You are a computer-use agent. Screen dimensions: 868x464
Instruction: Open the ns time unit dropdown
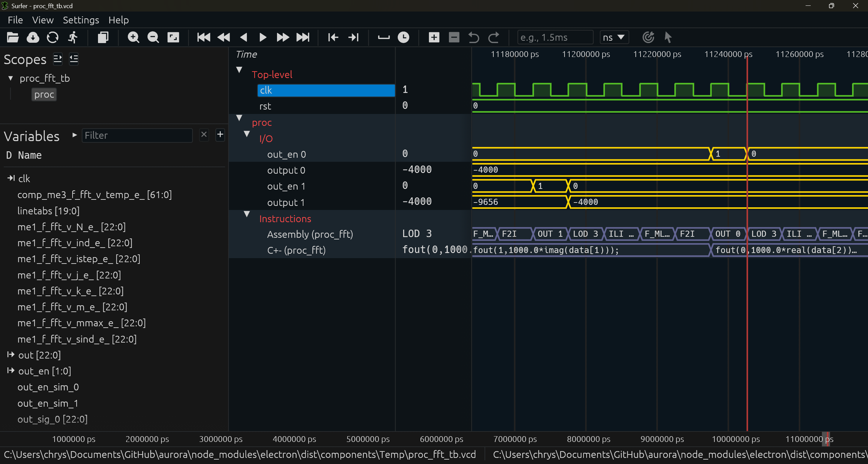click(614, 37)
